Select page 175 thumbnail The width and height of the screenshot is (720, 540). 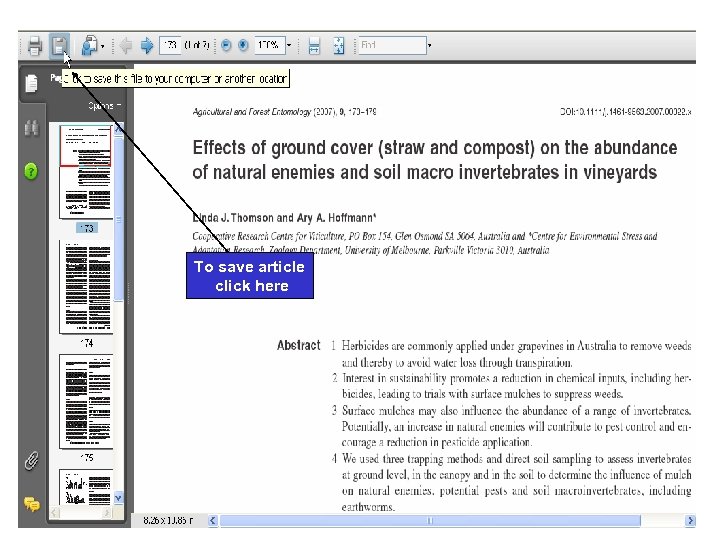(86, 401)
